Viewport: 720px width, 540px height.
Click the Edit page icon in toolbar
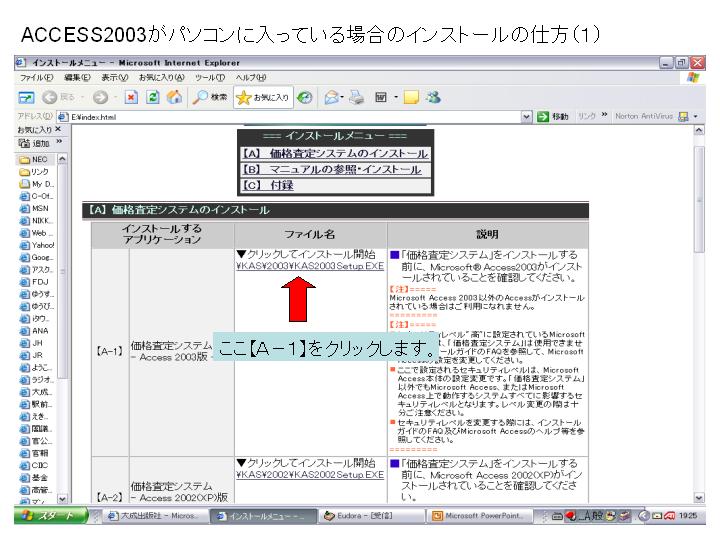click(381, 97)
